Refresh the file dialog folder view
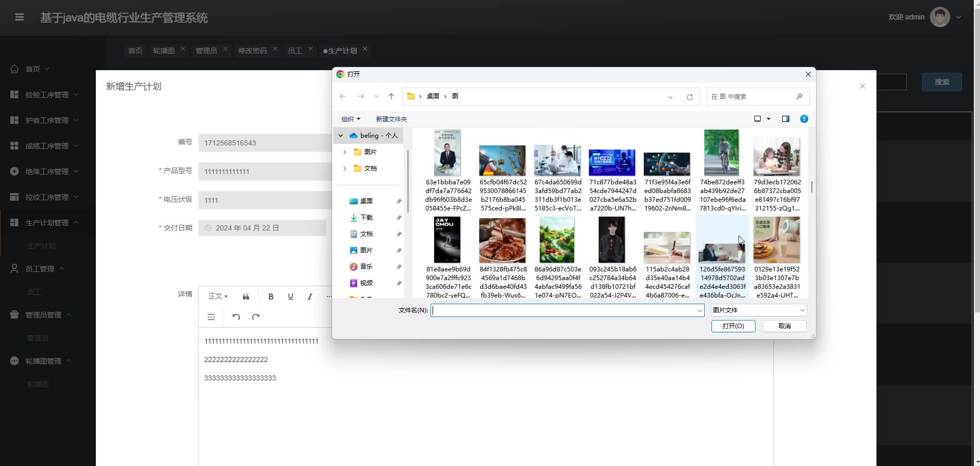Screen dimensions: 980x466 tap(690, 97)
